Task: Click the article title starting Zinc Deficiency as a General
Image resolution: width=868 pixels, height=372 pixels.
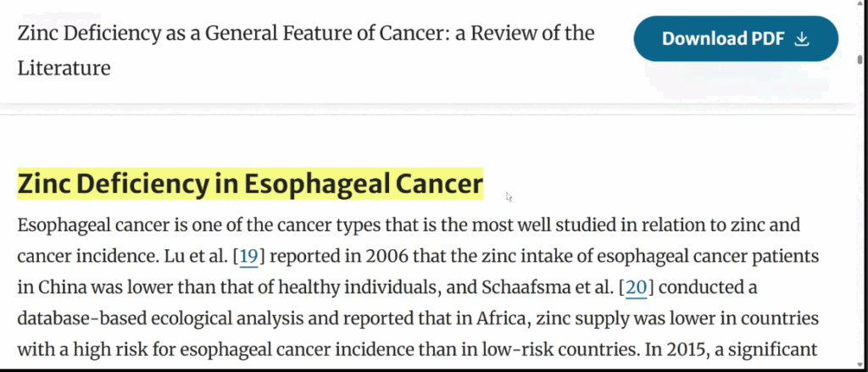Action: (305, 50)
